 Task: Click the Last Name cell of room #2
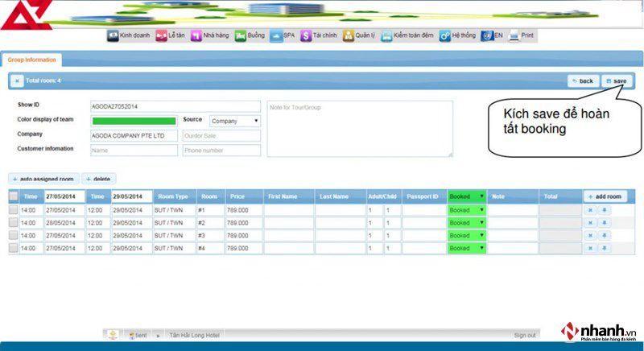[x=341, y=223]
